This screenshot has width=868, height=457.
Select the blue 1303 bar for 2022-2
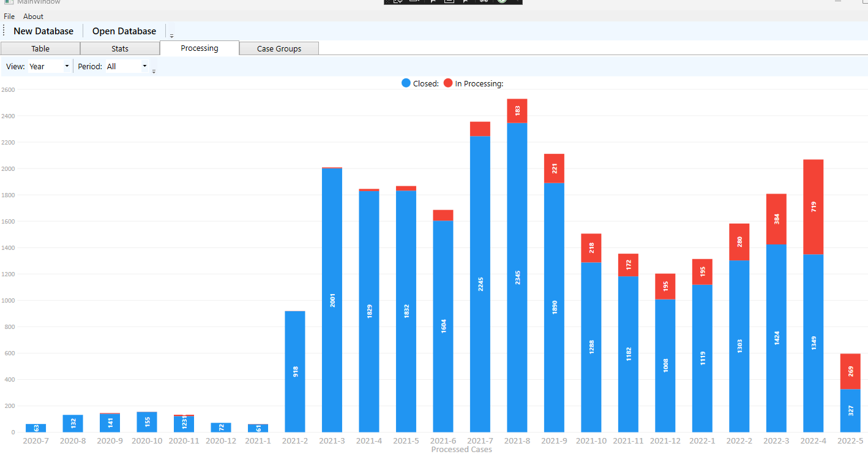(x=739, y=347)
